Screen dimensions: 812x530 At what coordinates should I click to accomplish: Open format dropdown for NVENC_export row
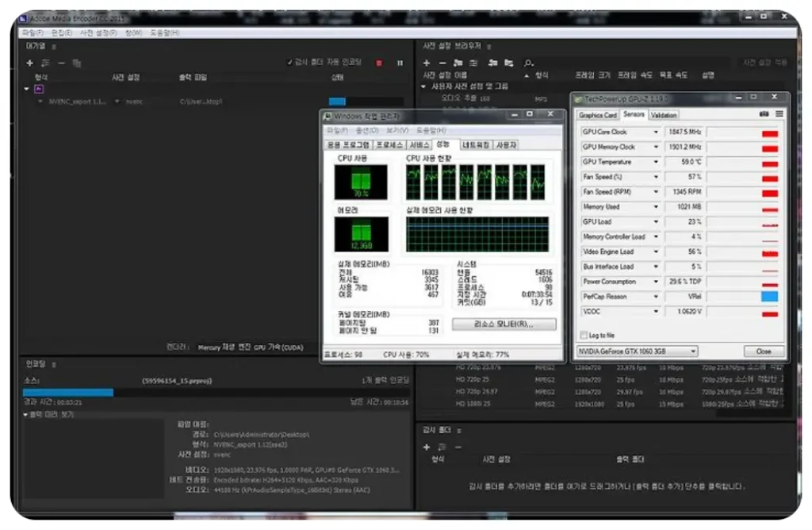click(x=40, y=102)
